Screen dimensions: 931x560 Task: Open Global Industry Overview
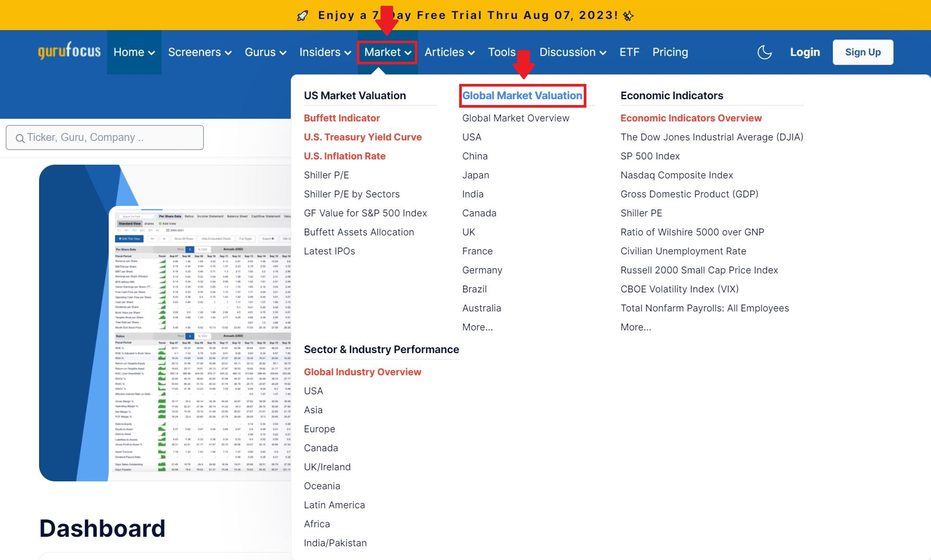tap(363, 372)
